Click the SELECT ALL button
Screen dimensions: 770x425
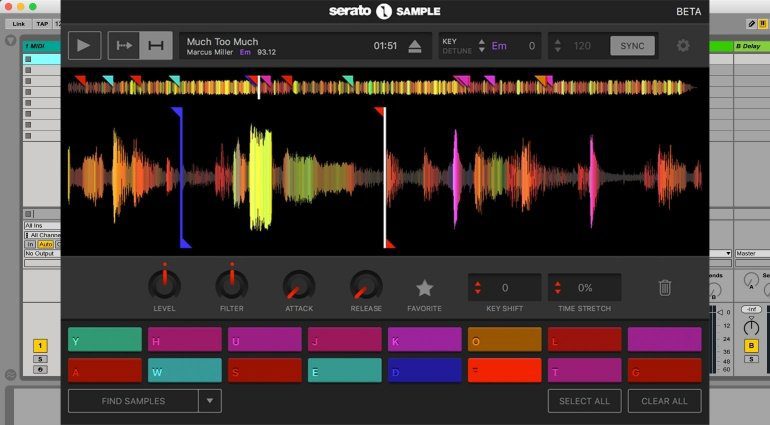(584, 401)
